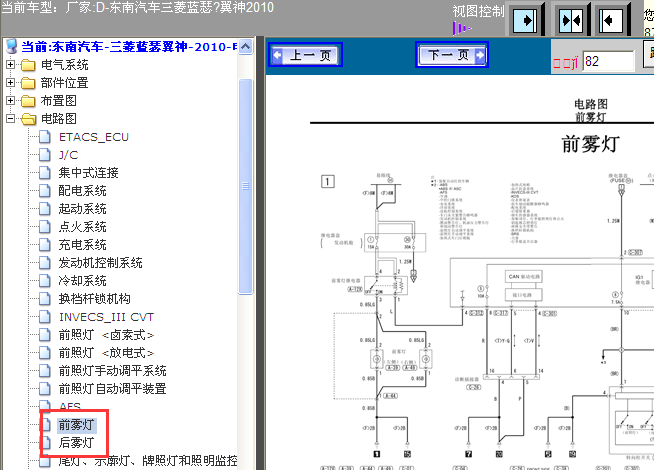This screenshot has width=654, height=470.
Task: Click the CAN 驱动电路 block in diagram
Action: coord(524,276)
